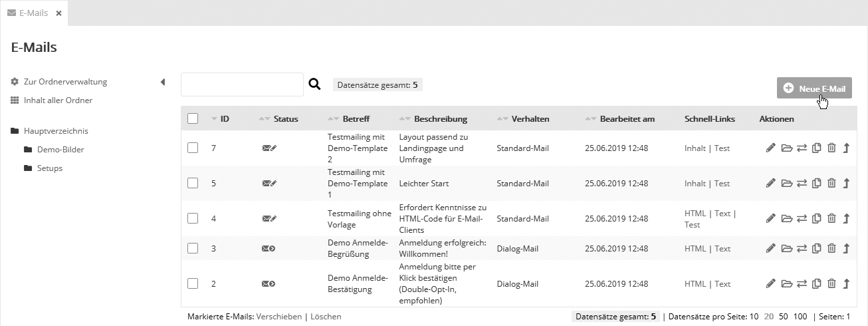
Task: Open Inhalt quick link for mail ID 7
Action: click(x=695, y=148)
